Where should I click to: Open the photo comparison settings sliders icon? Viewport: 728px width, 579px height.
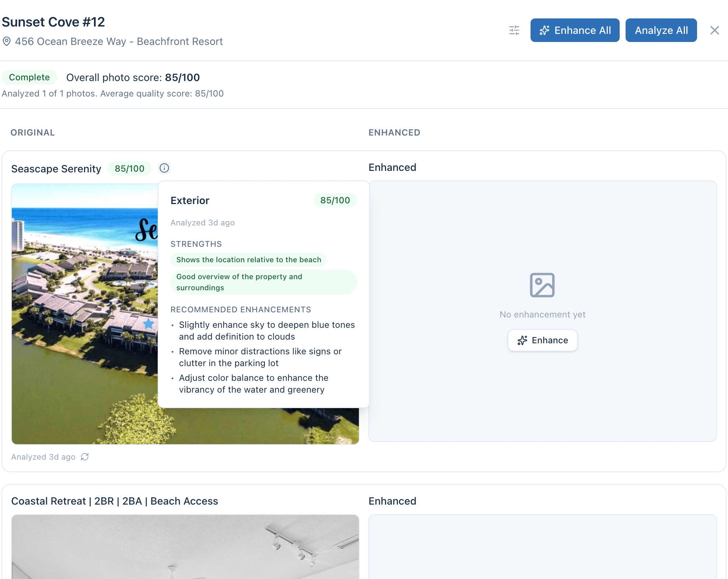(x=514, y=31)
